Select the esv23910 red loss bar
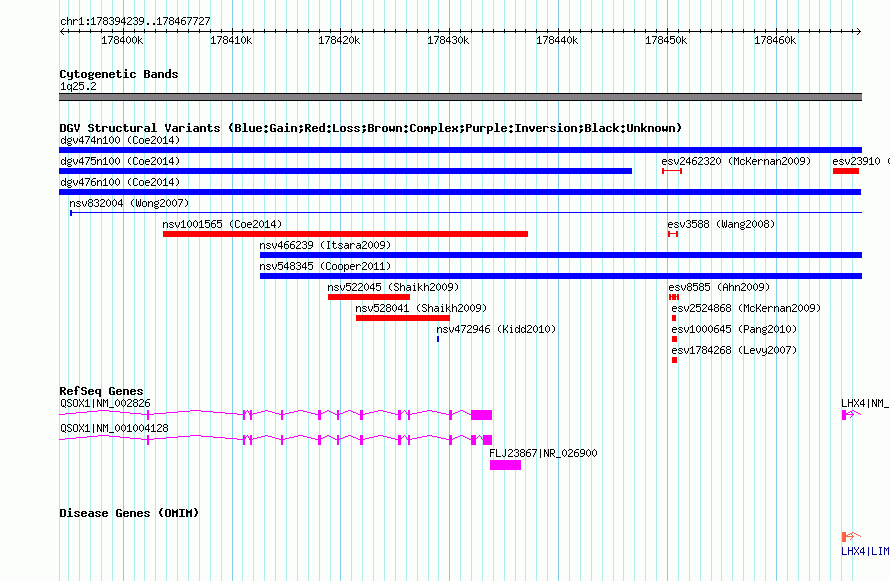This screenshot has height=581, width=890. 846,171
